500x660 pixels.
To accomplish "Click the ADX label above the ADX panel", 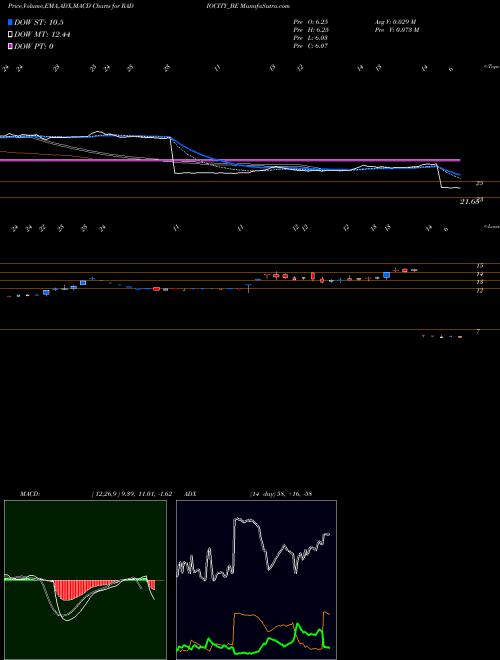I will pyautogui.click(x=191, y=494).
